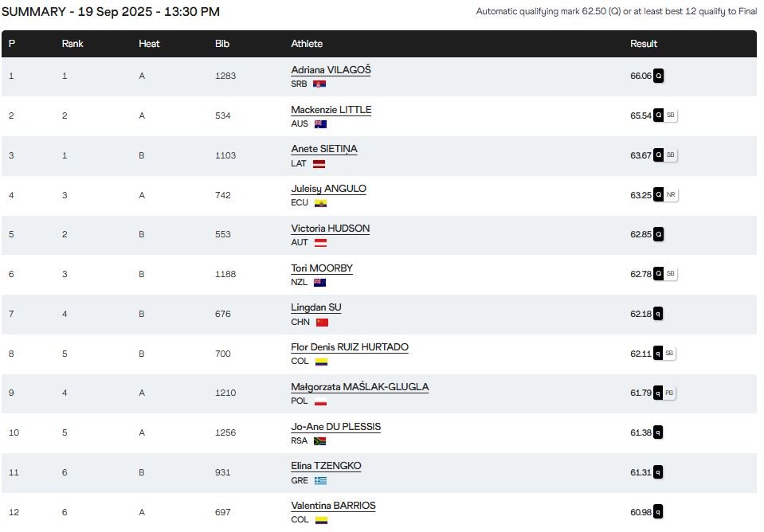Sort by the Rank column header
Image resolution: width=764 pixels, height=532 pixels.
click(72, 44)
